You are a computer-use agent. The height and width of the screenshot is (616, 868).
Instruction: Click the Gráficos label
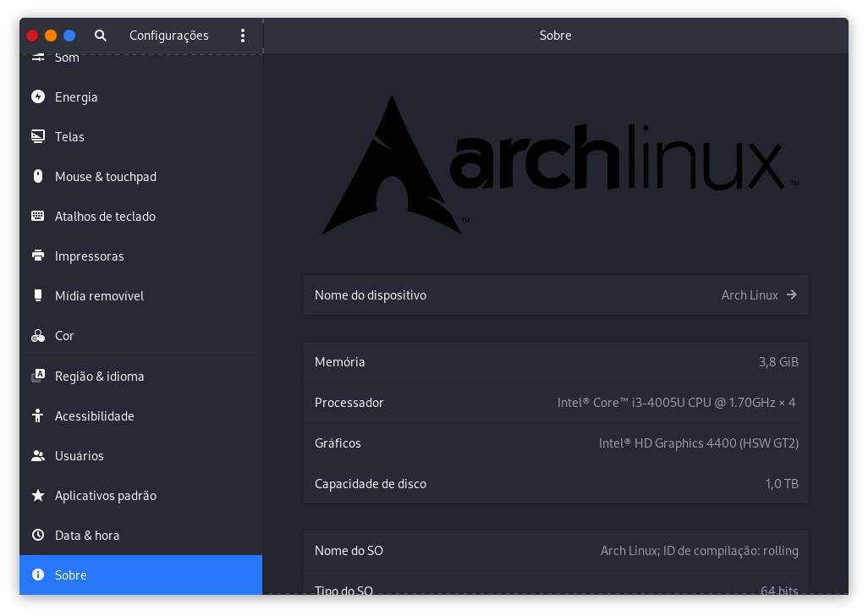(x=338, y=443)
